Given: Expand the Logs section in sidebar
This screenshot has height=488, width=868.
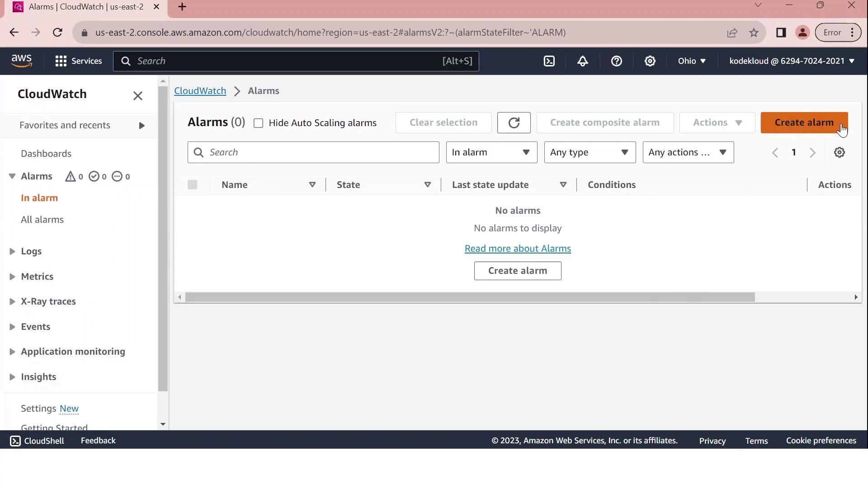Looking at the screenshot, I should pos(31,251).
